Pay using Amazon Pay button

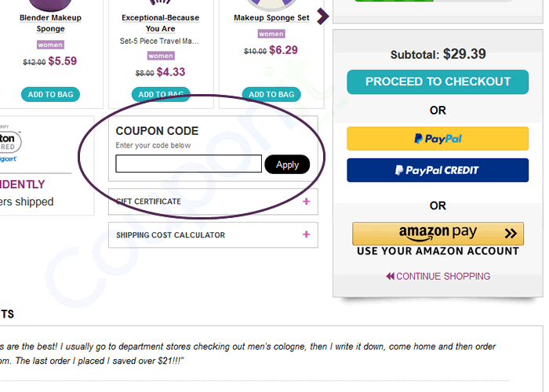tap(438, 233)
